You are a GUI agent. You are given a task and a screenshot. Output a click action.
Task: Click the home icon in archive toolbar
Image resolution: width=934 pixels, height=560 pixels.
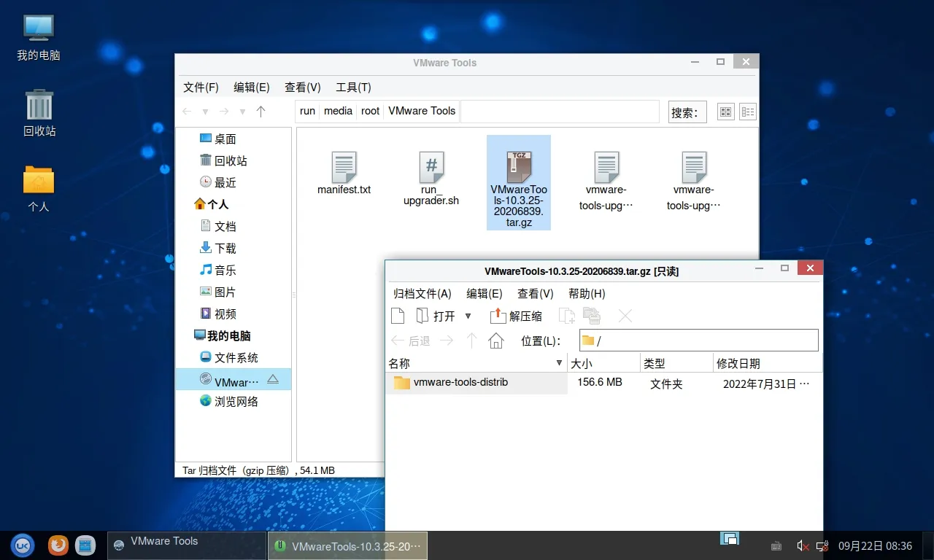tap(496, 341)
